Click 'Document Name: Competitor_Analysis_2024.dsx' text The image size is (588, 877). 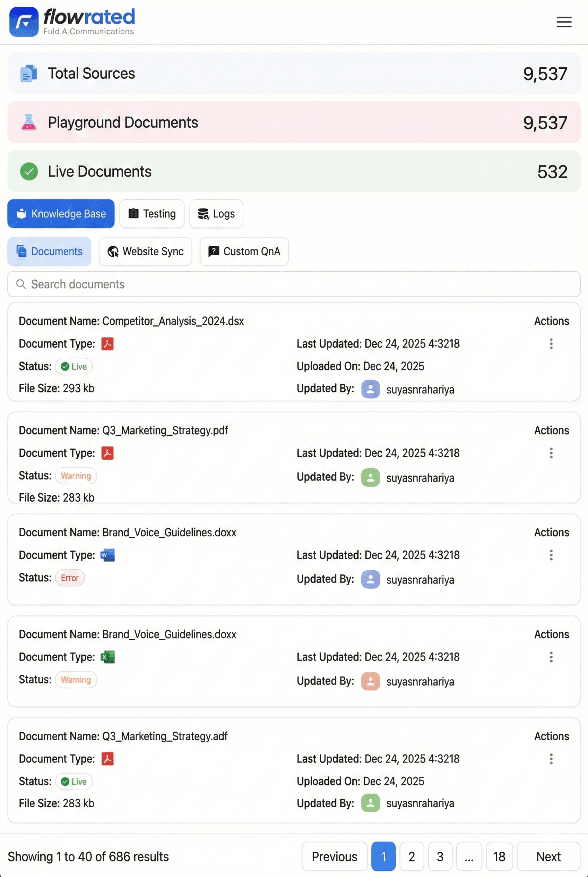[x=131, y=321]
